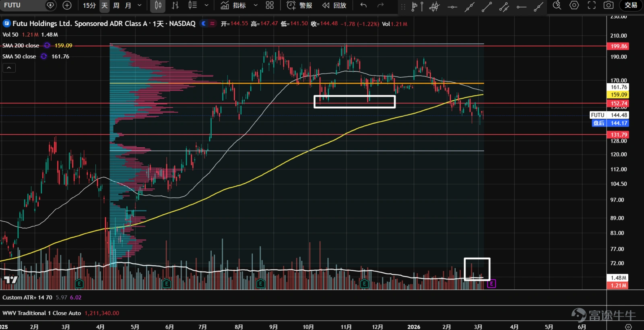Expand the dropdown arrow beside 指标
Viewport: 644px width, 330px height.
(256, 5)
